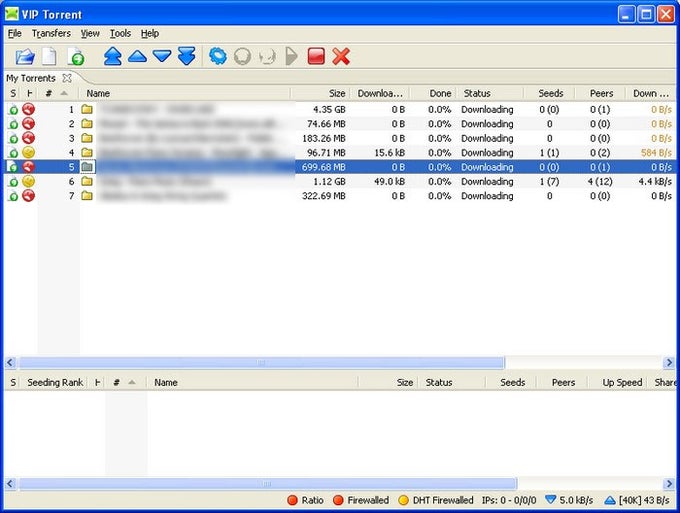
Task: Click the gray start play arrow
Action: 291,56
